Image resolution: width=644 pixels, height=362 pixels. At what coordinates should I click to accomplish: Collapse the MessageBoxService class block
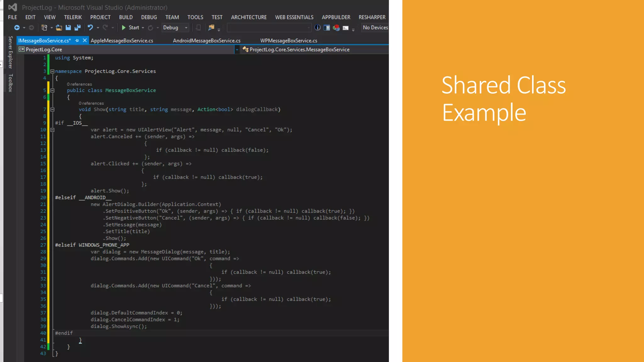click(x=52, y=90)
